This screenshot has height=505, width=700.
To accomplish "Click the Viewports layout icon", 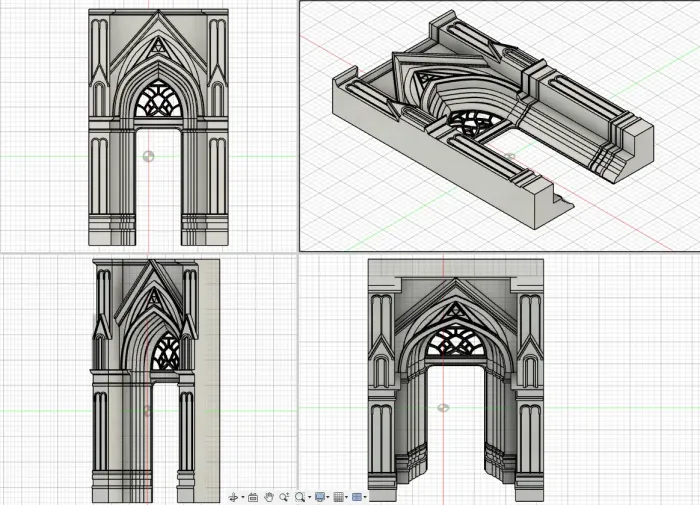I will pyautogui.click(x=357, y=497).
